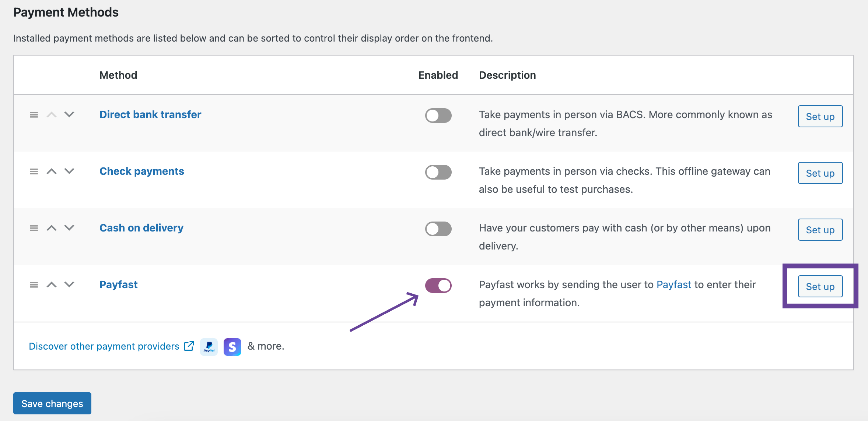
Task: Click Set up for Payfast
Action: (x=820, y=286)
